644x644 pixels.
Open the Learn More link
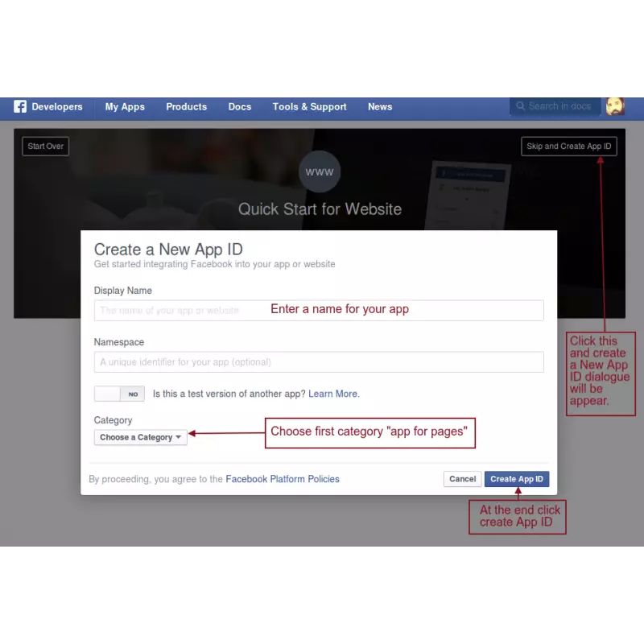pyautogui.click(x=334, y=394)
